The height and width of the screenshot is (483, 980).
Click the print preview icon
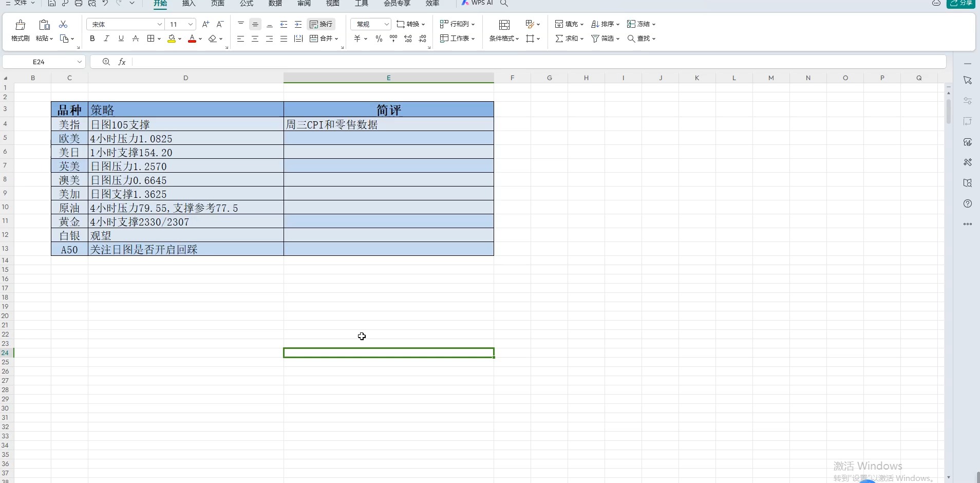(92, 3)
